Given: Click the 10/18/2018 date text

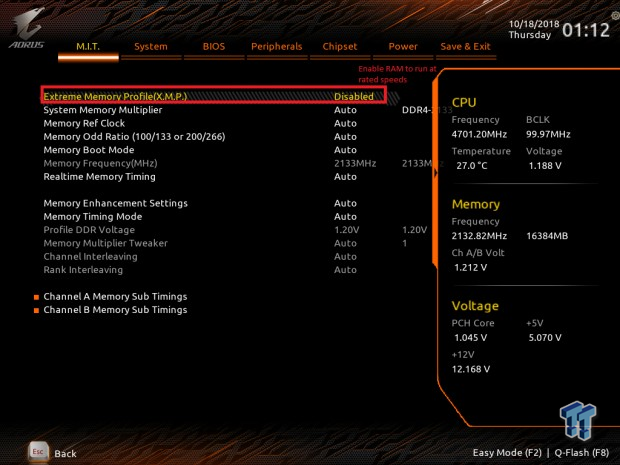Looking at the screenshot, I should point(534,24).
